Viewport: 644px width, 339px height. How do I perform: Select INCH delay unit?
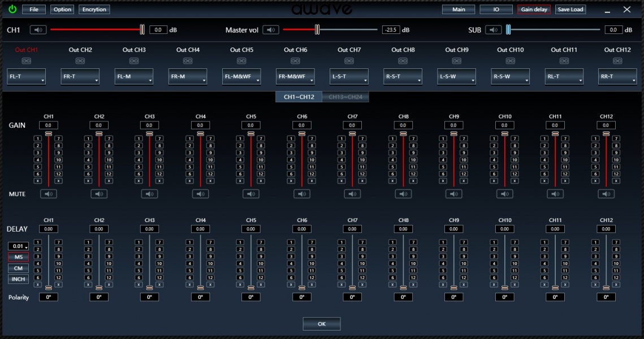(x=19, y=279)
